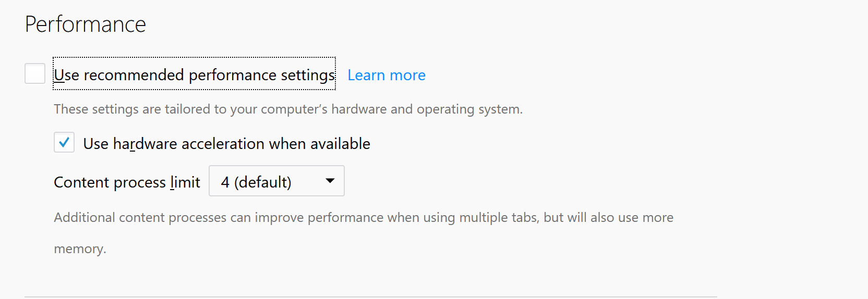Click the blue checkmark for hardware acceleration
This screenshot has width=868, height=299.
coord(64,142)
